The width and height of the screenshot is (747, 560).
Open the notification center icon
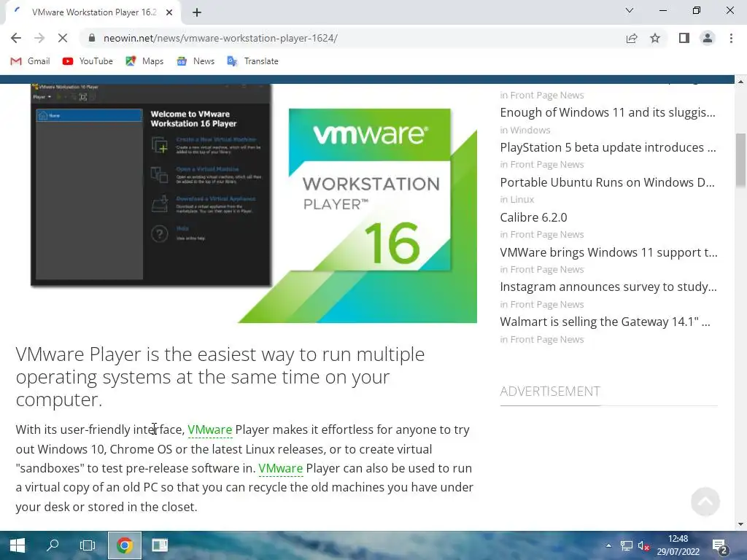719,546
